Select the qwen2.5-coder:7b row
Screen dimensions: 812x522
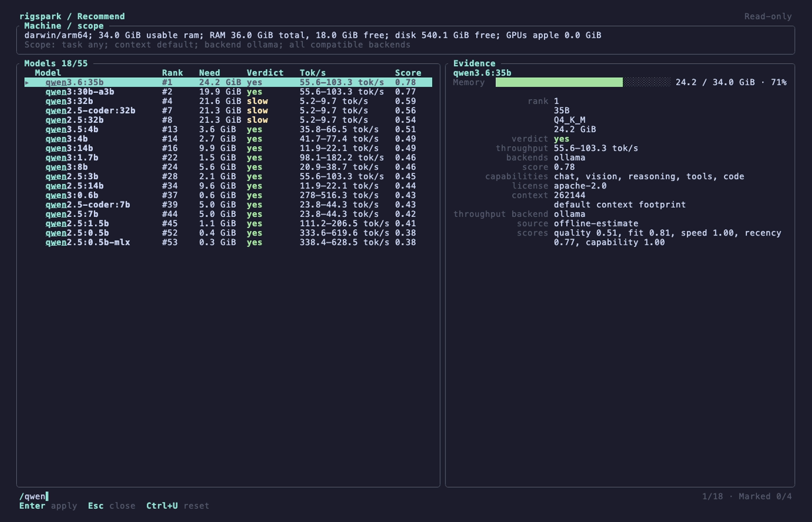click(228, 204)
